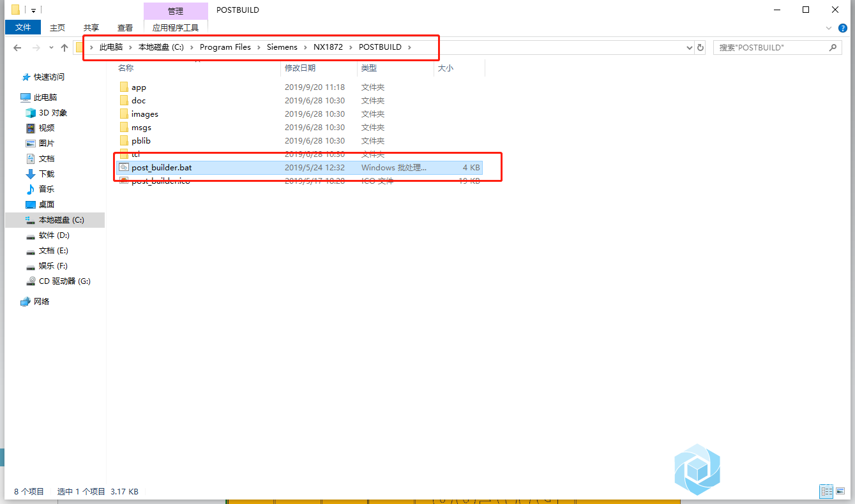Click the POSTBUILD search input field
Viewport: 855px width, 504px height.
click(x=769, y=47)
